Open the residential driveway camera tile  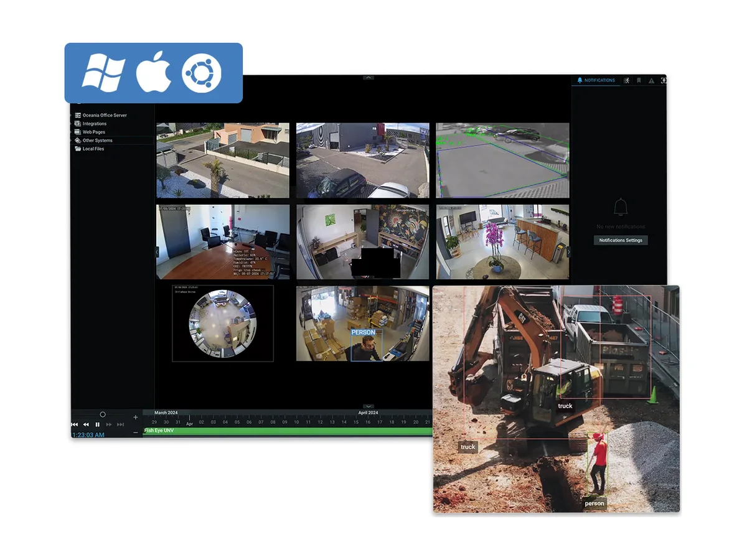click(x=223, y=160)
